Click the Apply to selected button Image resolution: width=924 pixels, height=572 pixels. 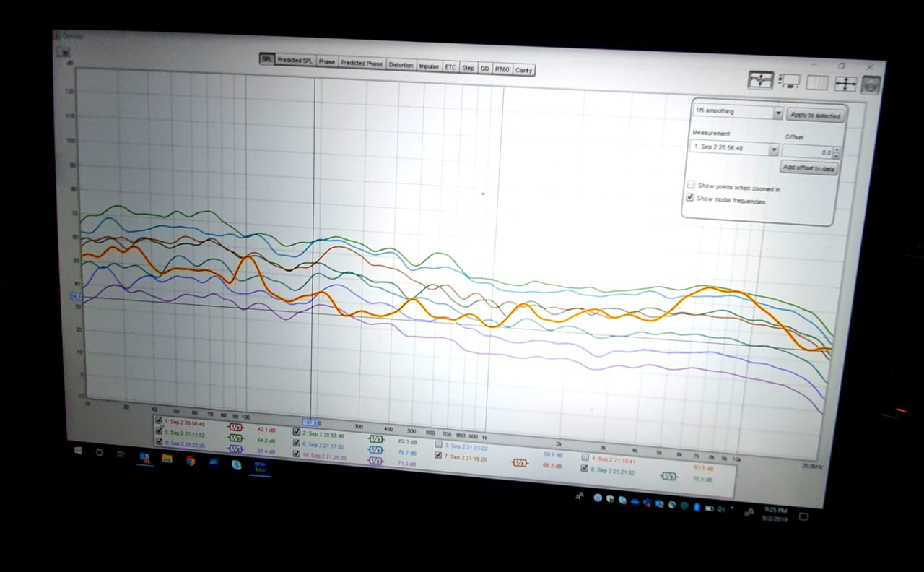point(815,115)
